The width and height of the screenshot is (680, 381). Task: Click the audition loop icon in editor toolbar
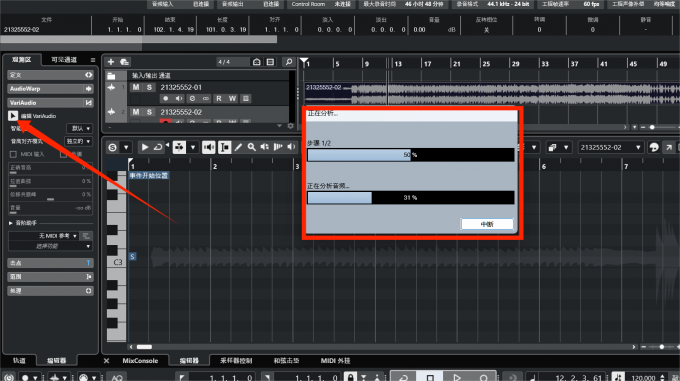click(158, 147)
